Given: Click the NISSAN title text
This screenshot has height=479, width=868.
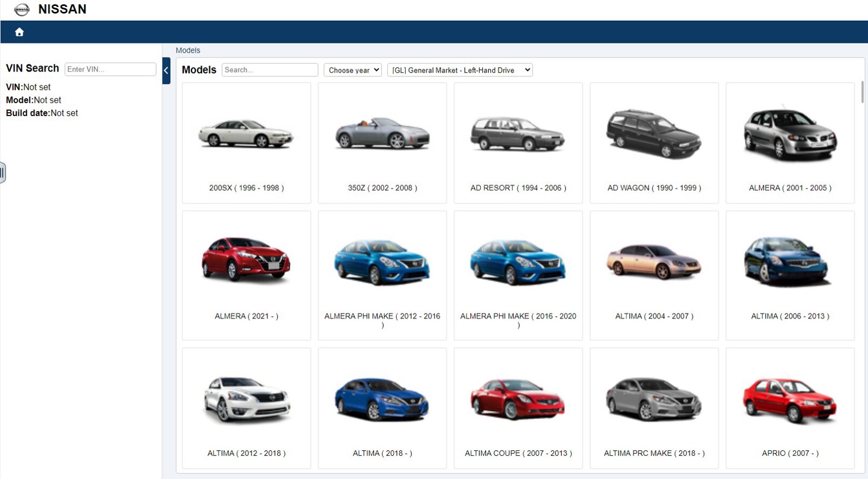Looking at the screenshot, I should (x=62, y=9).
